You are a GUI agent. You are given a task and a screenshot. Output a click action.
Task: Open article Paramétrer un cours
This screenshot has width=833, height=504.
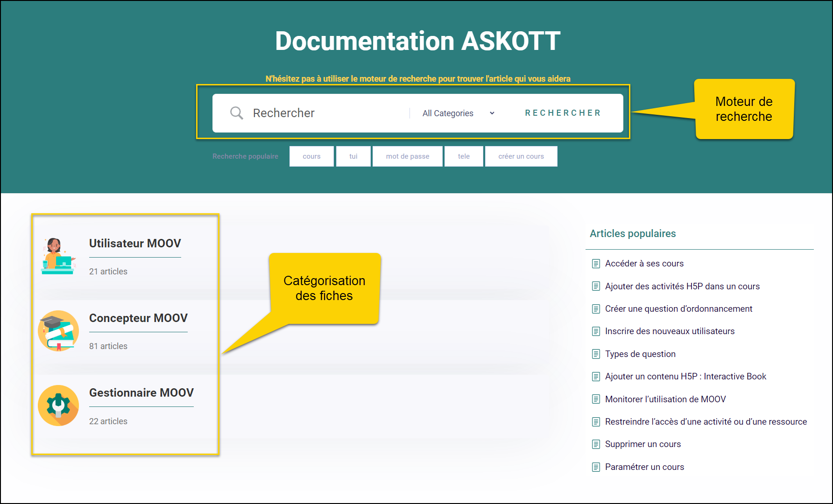pyautogui.click(x=644, y=467)
